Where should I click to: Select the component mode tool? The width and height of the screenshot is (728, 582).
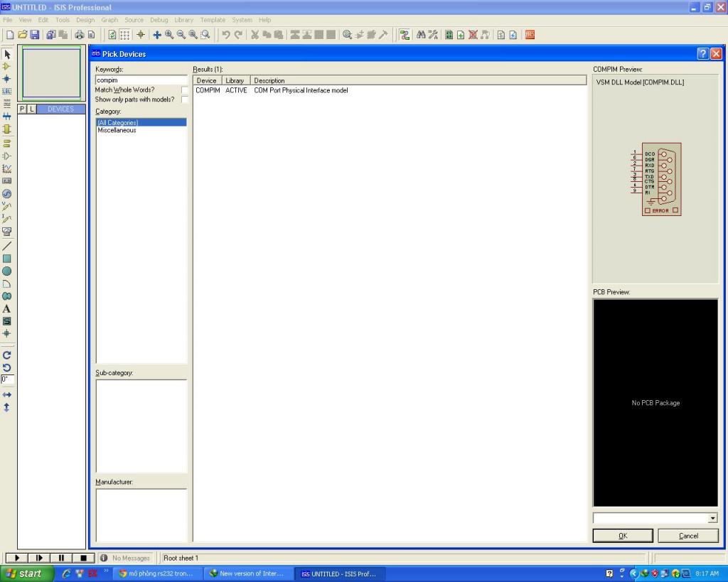point(7,67)
